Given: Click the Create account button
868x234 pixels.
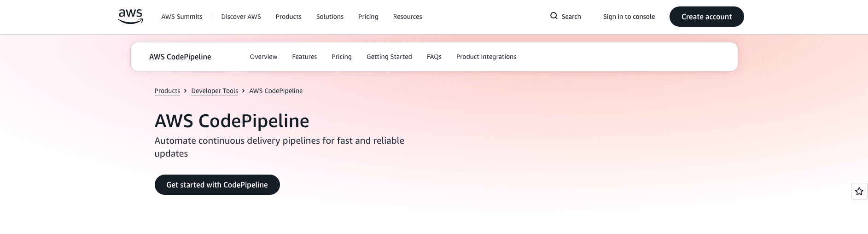Looking at the screenshot, I should click(x=707, y=17).
